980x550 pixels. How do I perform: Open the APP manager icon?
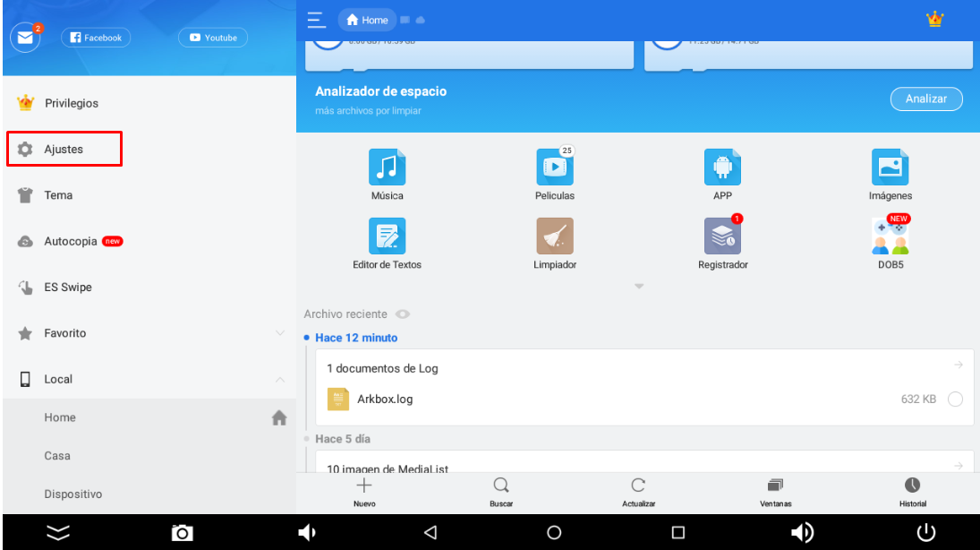pos(722,168)
